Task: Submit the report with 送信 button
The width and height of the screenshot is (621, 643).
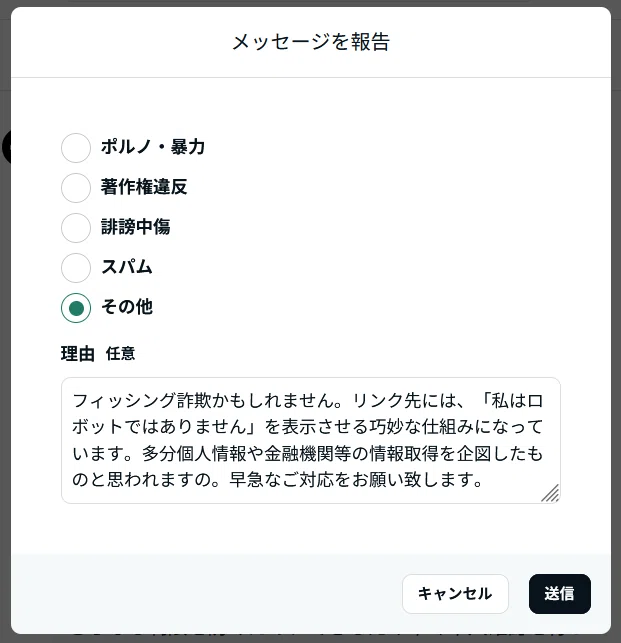Action: coord(559,594)
